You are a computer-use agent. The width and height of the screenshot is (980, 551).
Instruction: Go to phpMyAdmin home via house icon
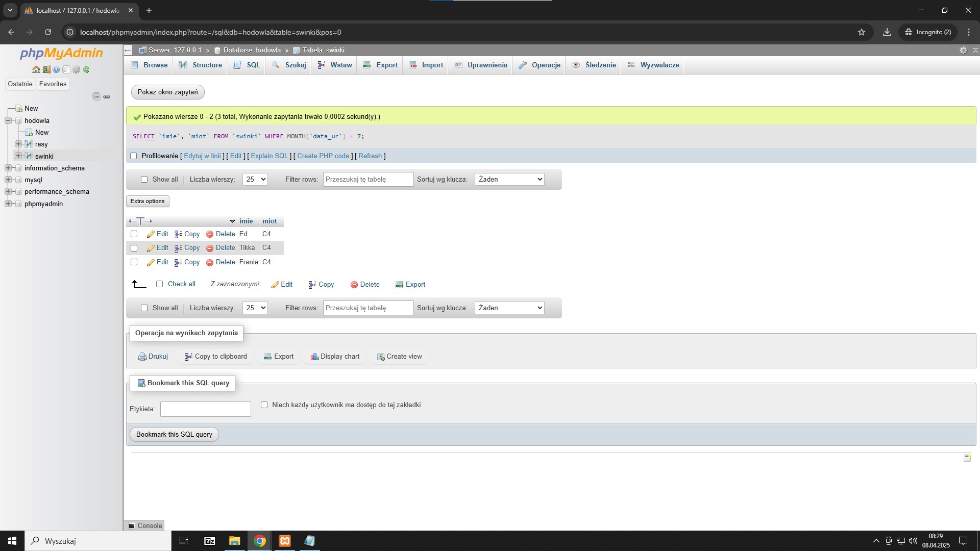coord(36,70)
